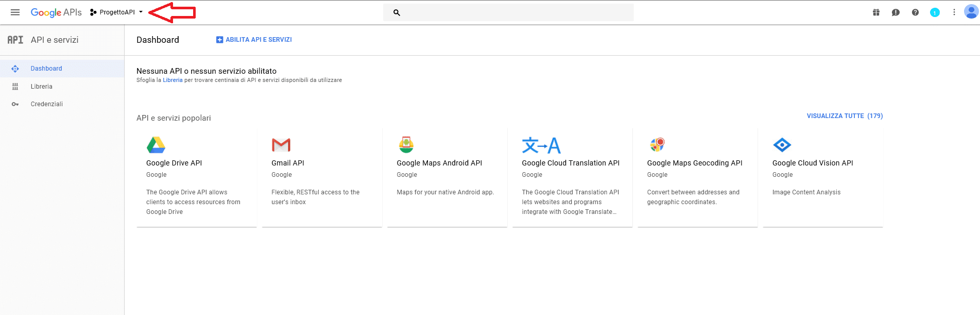Open the help question mark icon
The image size is (980, 315).
[915, 12]
